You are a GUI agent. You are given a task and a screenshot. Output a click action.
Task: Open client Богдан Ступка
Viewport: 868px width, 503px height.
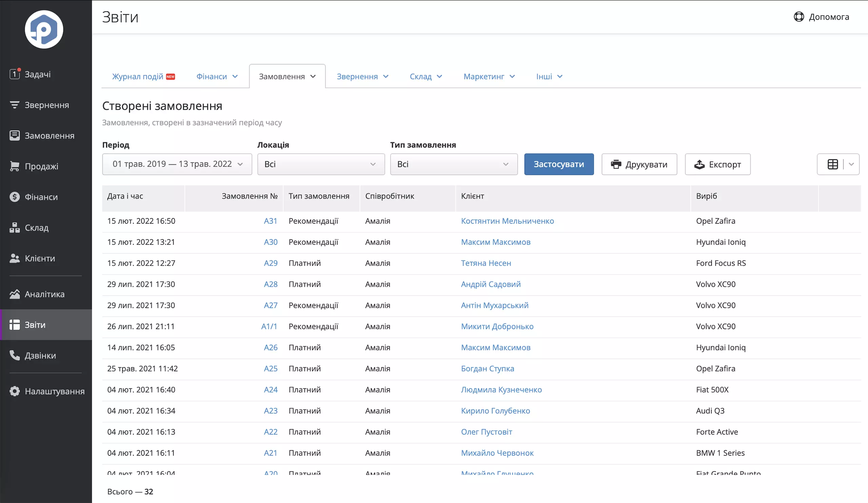pyautogui.click(x=487, y=368)
